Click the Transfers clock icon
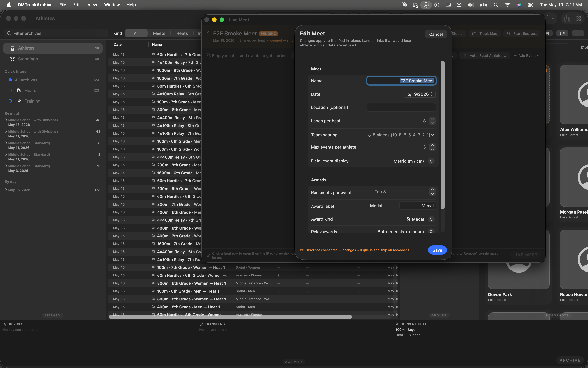This screenshot has height=368, width=588. point(201,324)
